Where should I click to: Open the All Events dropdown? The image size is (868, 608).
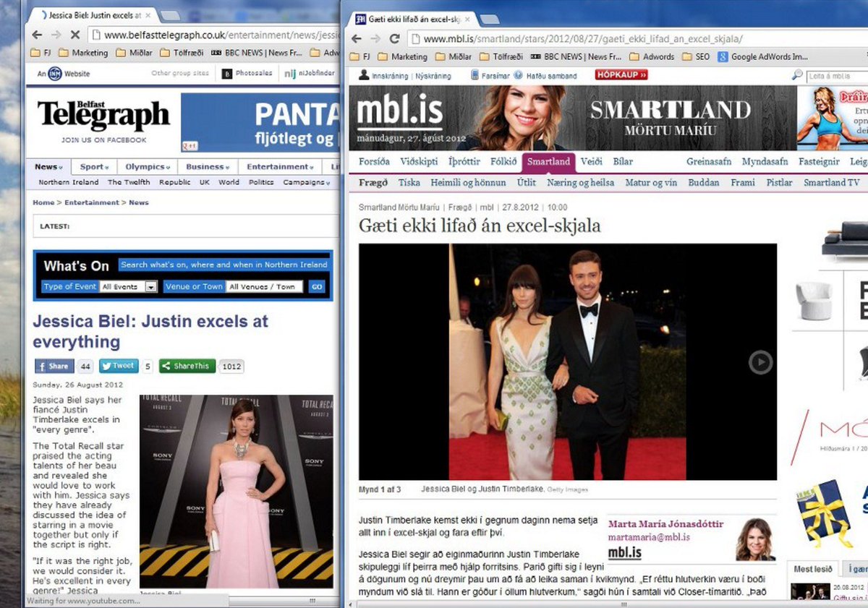tap(129, 286)
